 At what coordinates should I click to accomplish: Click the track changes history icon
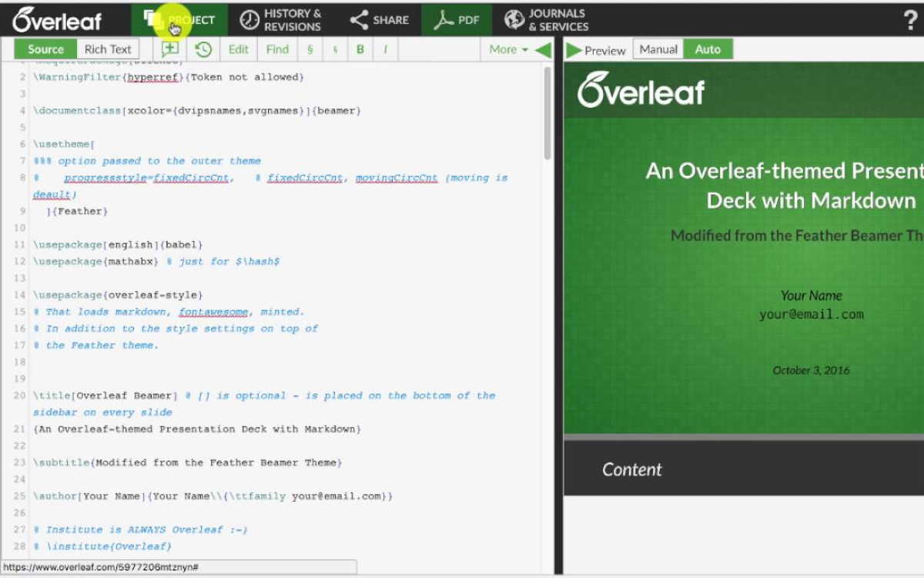(x=203, y=49)
